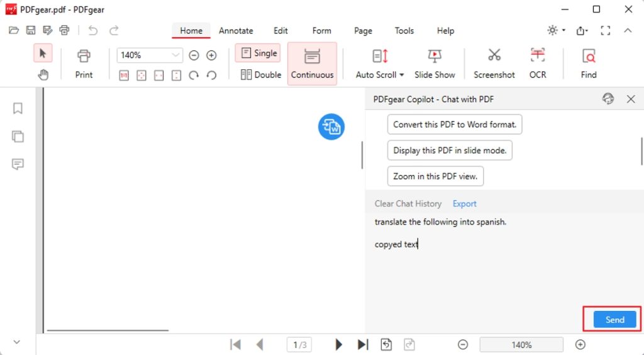Open the Page tab
Screen dimensions: 644x355
click(x=363, y=31)
